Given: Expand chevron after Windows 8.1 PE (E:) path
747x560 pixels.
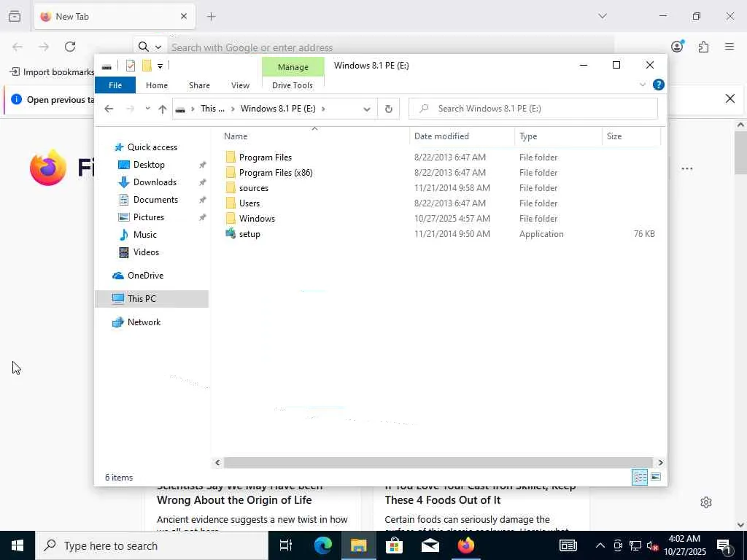Looking at the screenshot, I should [x=323, y=109].
